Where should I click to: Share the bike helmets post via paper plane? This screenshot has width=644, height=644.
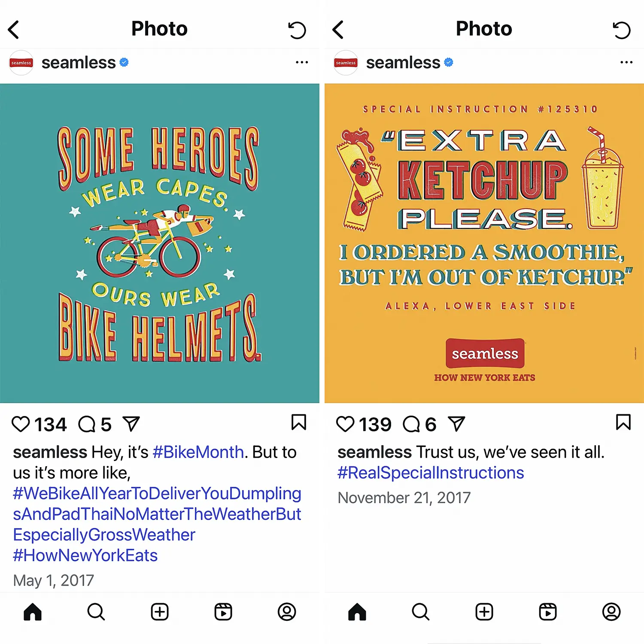pos(131,424)
